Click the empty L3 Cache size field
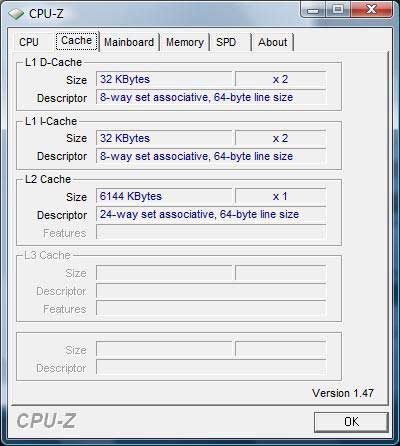 [x=164, y=273]
